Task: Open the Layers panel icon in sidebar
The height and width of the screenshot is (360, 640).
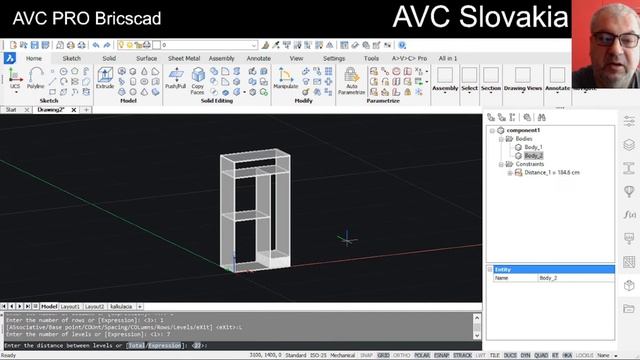Action: click(x=629, y=144)
